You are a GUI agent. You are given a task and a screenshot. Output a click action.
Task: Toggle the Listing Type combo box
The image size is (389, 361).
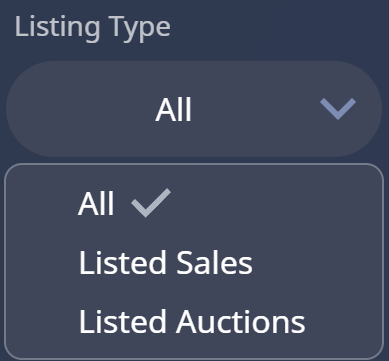(x=194, y=109)
